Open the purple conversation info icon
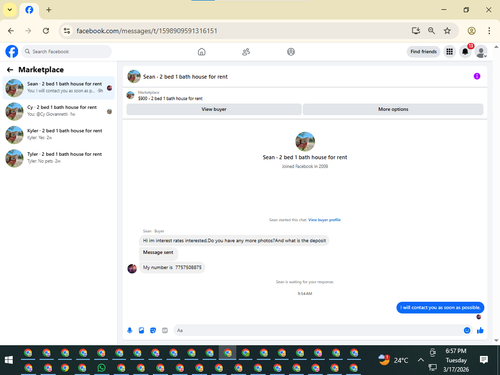 477,76
